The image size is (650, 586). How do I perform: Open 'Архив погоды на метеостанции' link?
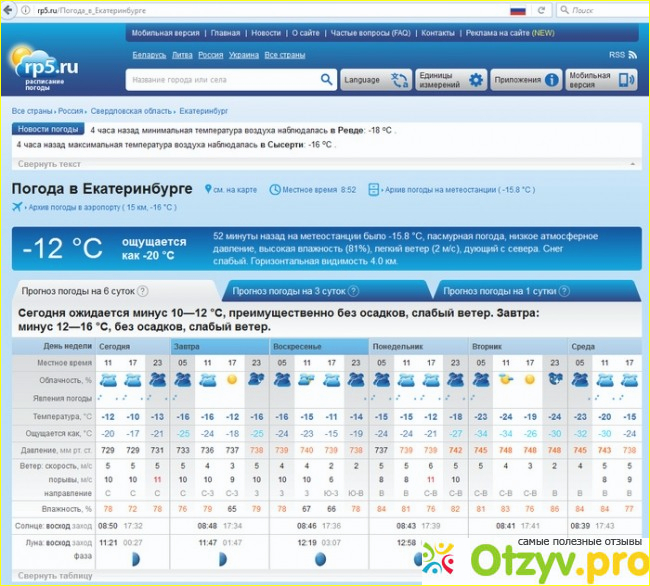(439, 189)
